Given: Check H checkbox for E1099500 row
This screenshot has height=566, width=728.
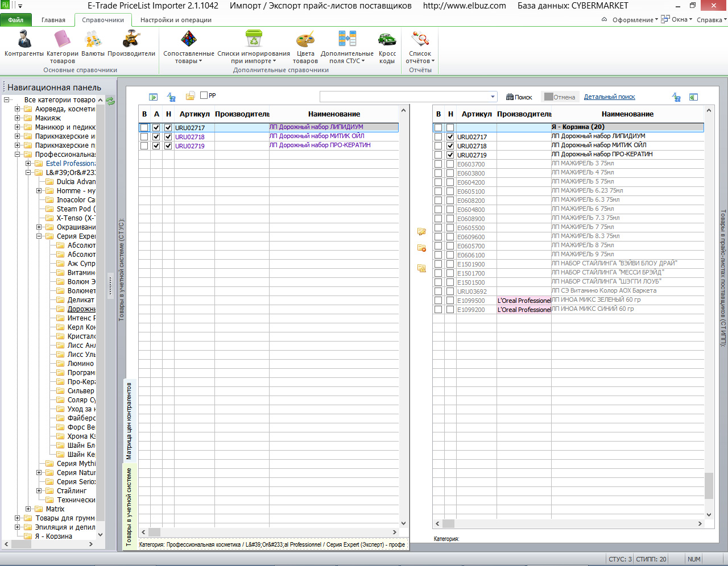Looking at the screenshot, I should pyautogui.click(x=450, y=301).
